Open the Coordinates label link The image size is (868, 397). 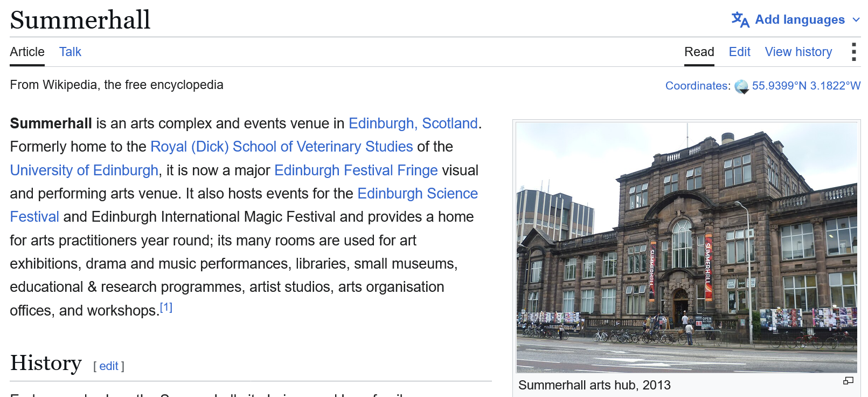(697, 86)
